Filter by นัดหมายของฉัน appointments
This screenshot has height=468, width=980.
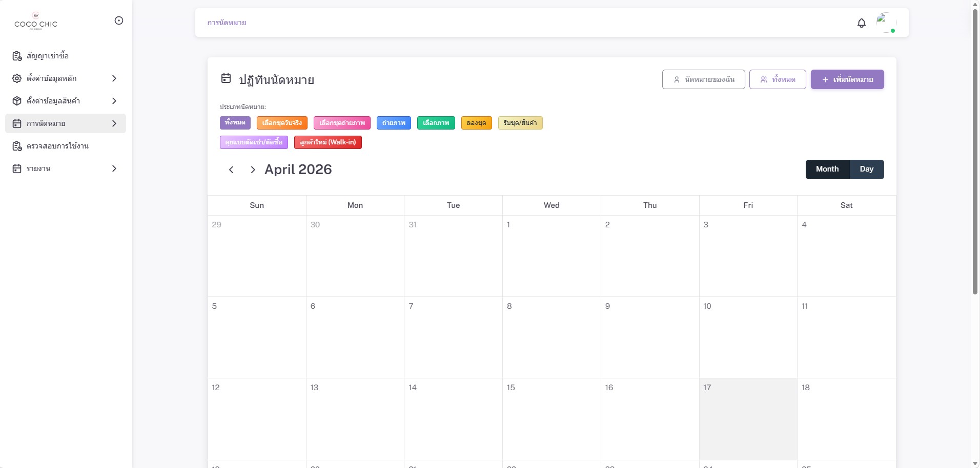coord(703,79)
